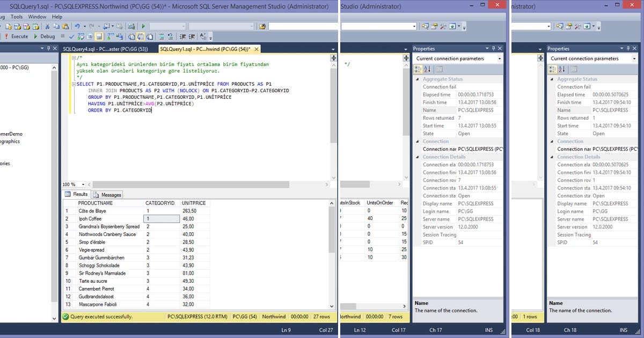
Task: Click the Cut icon in main toolbar
Action: (x=47, y=26)
